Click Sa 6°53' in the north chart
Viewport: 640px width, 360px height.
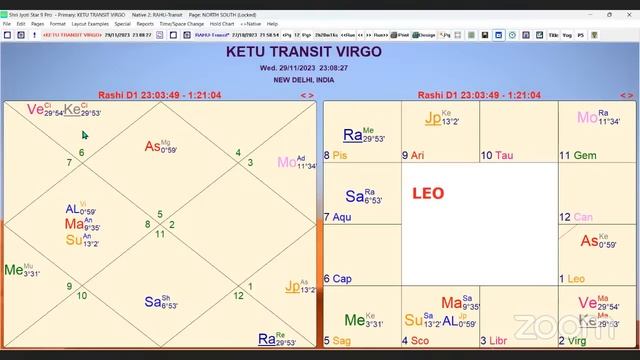point(161,302)
